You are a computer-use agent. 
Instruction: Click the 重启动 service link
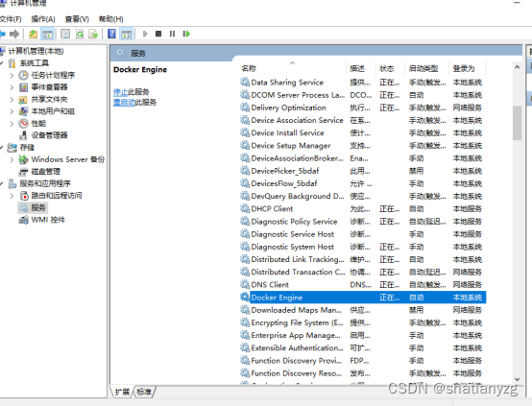pyautogui.click(x=124, y=102)
